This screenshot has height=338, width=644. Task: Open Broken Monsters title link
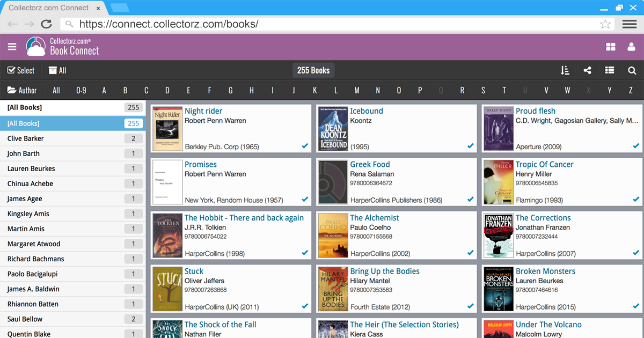[545, 271]
